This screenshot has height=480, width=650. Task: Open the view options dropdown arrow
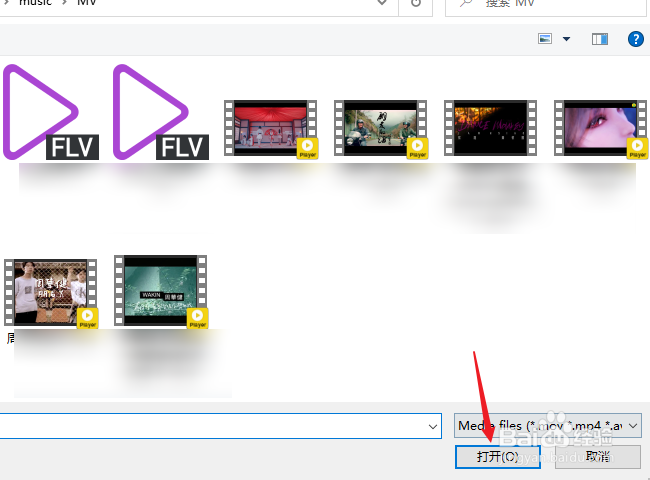pos(566,39)
